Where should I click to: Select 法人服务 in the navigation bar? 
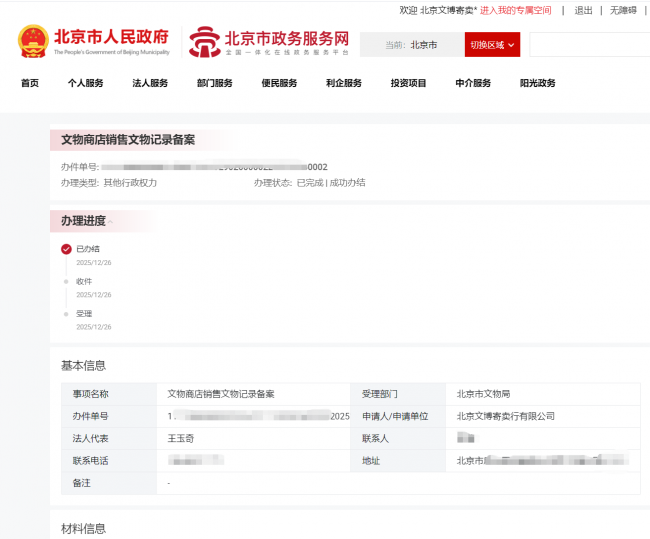click(x=150, y=83)
